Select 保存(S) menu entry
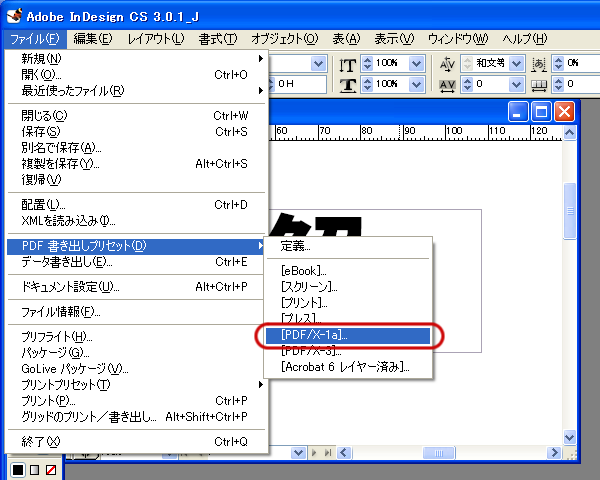This screenshot has width=600, height=480. [136, 132]
